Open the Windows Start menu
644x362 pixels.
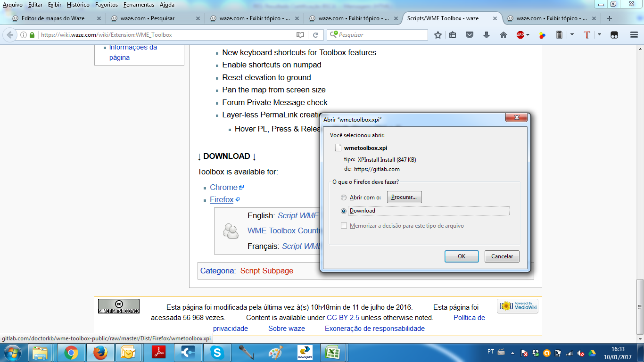(x=12, y=353)
